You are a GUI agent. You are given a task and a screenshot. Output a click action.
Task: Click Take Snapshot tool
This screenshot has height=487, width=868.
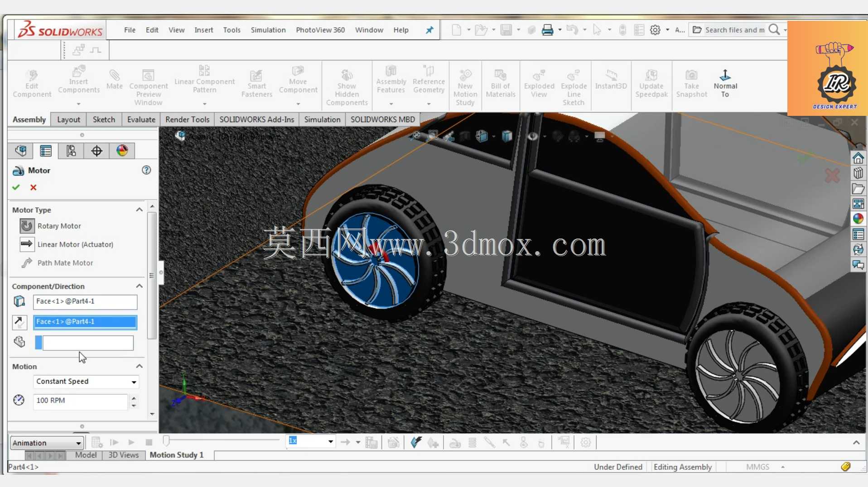[691, 84]
